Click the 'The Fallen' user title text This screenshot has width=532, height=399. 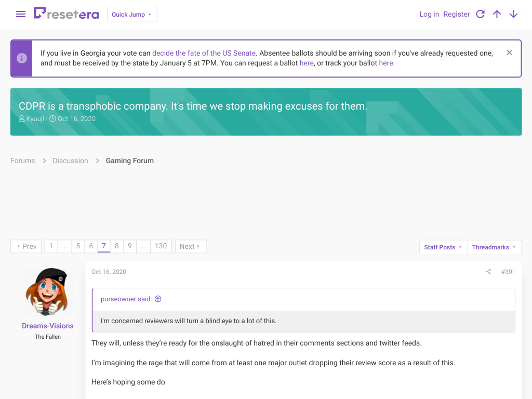pyautogui.click(x=48, y=337)
